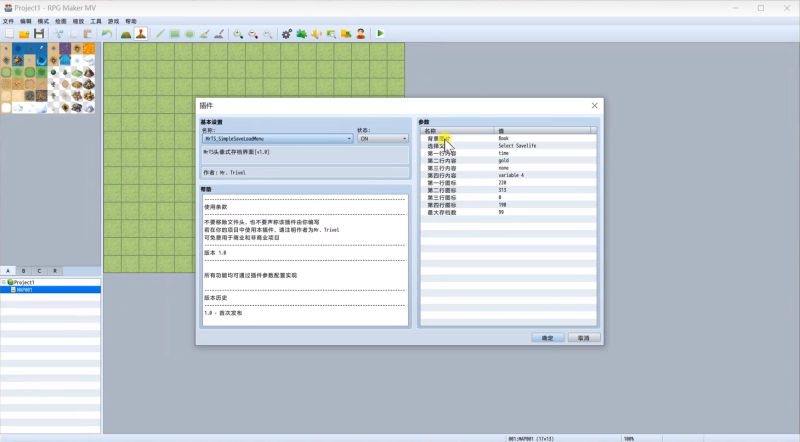Click the Zoom Out magnifier icon
Screen dimensions: 800x442
click(x=253, y=34)
